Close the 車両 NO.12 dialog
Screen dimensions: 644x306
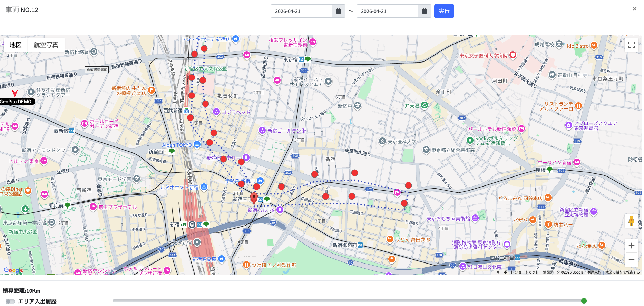(x=634, y=9)
